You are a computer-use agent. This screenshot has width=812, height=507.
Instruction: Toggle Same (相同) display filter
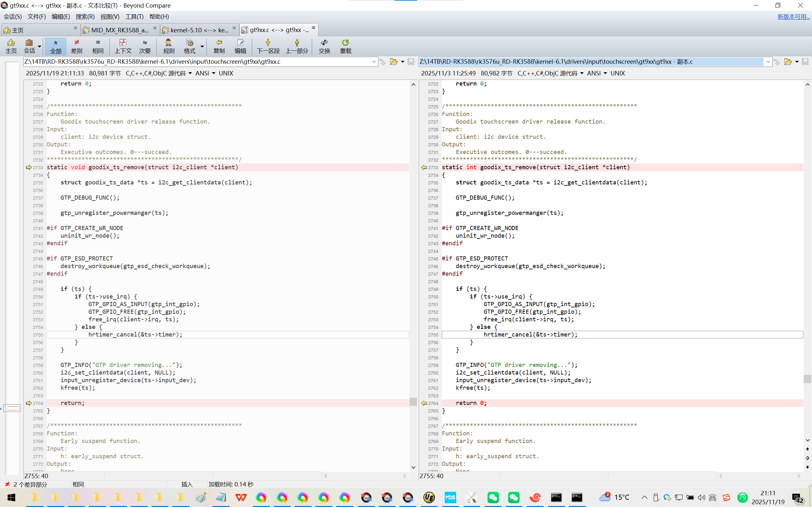pyautogui.click(x=98, y=46)
